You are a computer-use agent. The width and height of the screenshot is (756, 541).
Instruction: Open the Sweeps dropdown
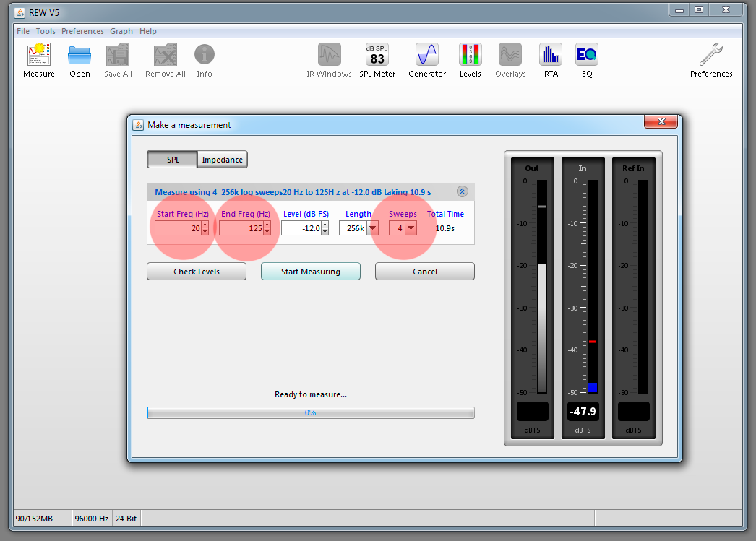[411, 228]
